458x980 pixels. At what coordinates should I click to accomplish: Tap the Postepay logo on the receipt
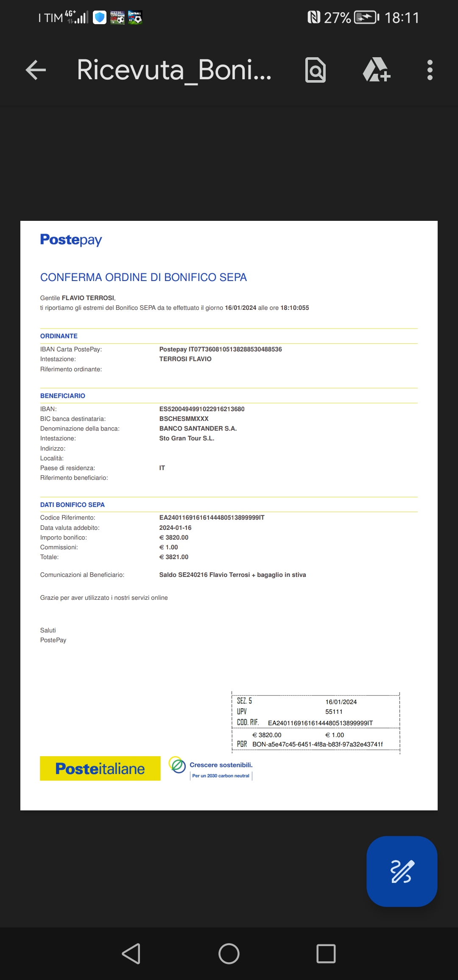coord(71,240)
